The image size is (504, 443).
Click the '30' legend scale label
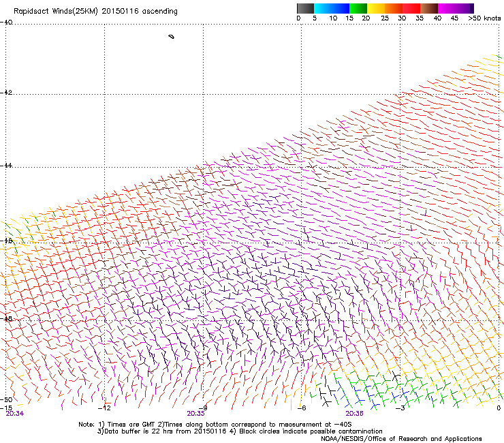point(402,18)
